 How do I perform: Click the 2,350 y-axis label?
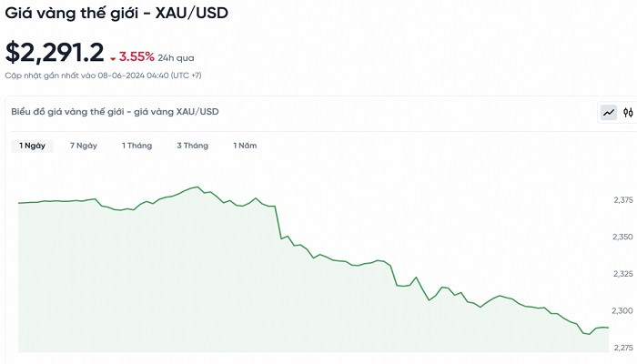pyautogui.click(x=624, y=237)
